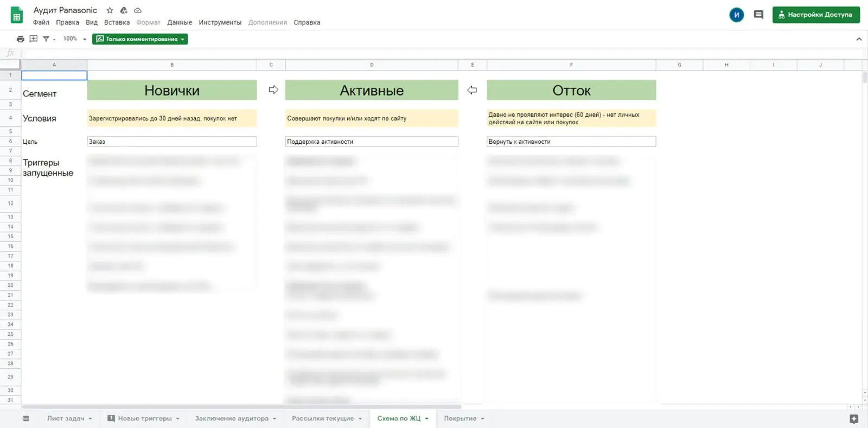Star the Аудит Panasonic document
868x428 pixels.
coord(110,10)
